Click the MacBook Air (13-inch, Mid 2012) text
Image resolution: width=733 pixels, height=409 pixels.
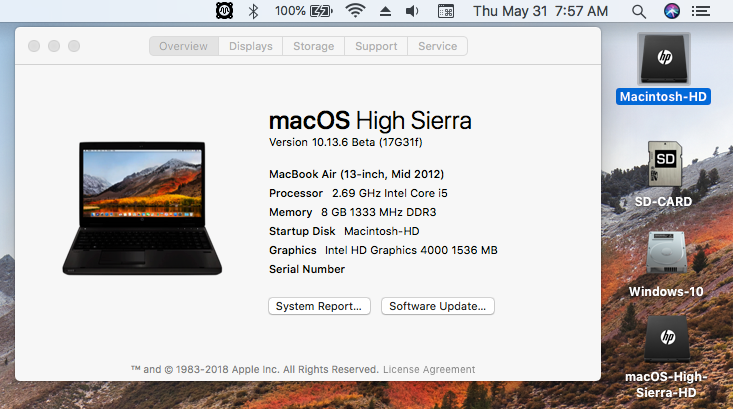click(x=356, y=174)
